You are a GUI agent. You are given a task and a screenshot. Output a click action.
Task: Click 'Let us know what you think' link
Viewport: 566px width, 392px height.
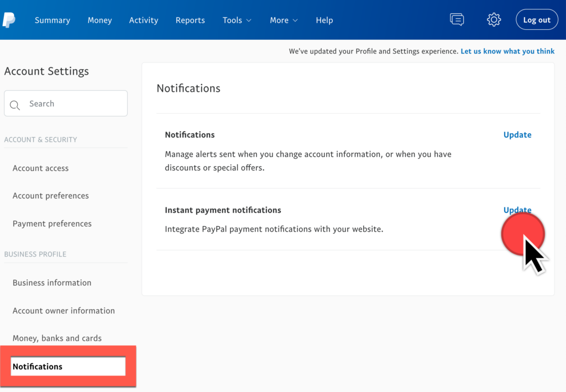(x=507, y=51)
